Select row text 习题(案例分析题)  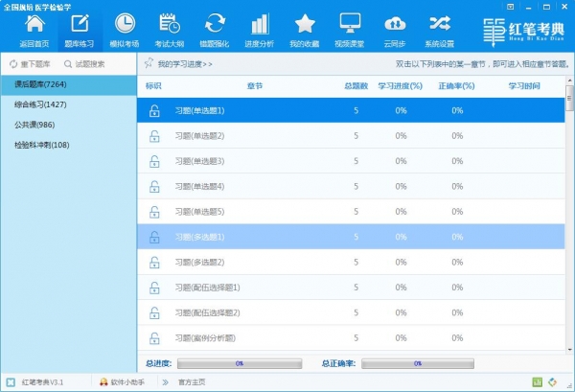205,338
